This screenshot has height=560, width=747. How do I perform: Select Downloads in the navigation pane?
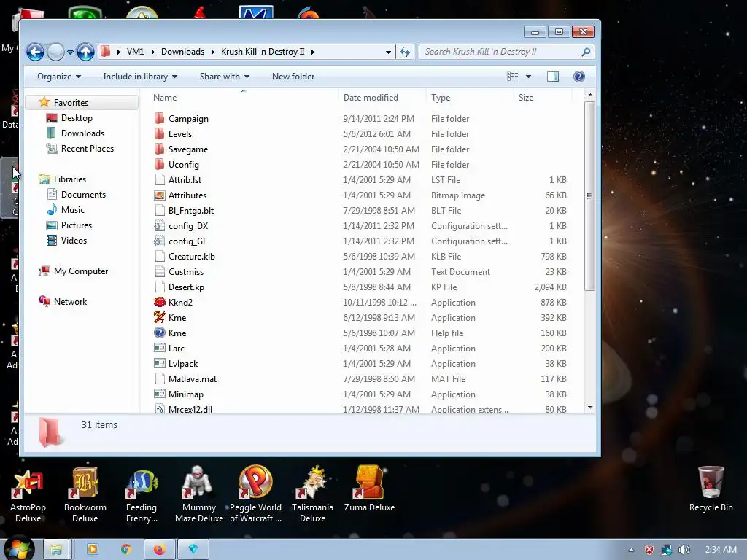point(82,133)
